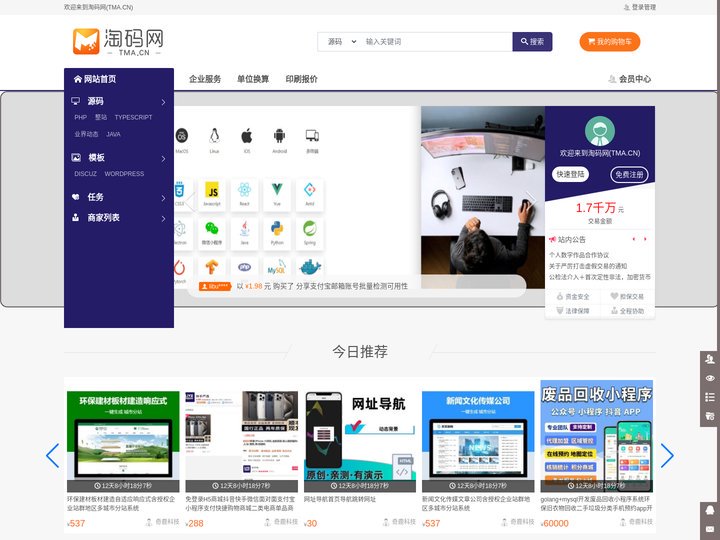Select the WeChat mini-program tile
This screenshot has height=540, width=720.
coord(212,232)
